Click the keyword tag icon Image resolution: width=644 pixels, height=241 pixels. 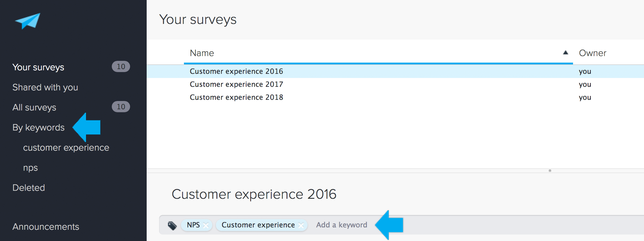[x=172, y=226]
